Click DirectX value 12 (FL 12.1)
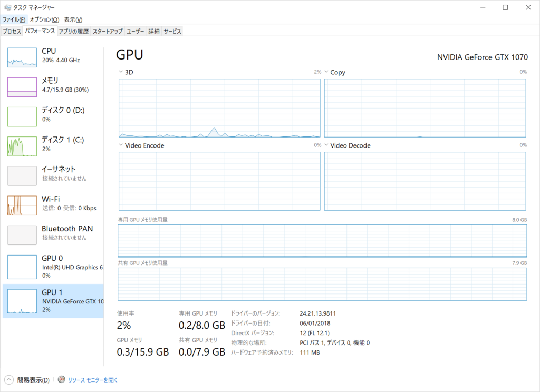Image resolution: width=540 pixels, height=392 pixels. [x=314, y=333]
